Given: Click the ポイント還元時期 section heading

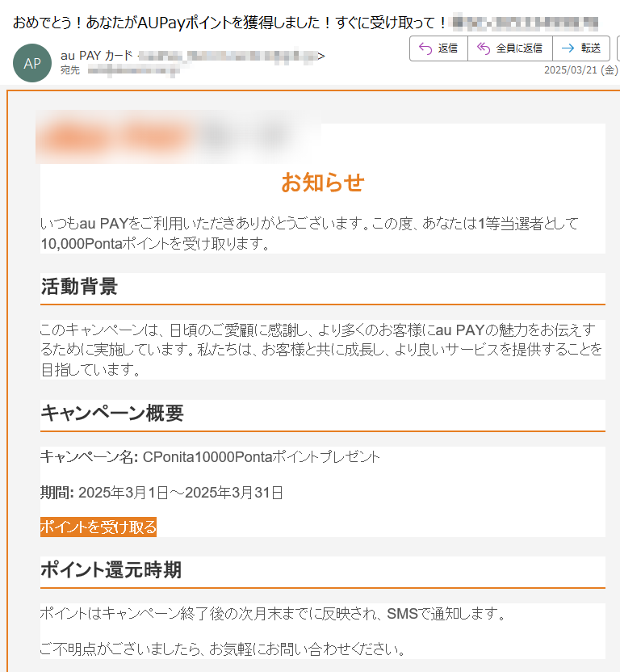Looking at the screenshot, I should click(111, 570).
